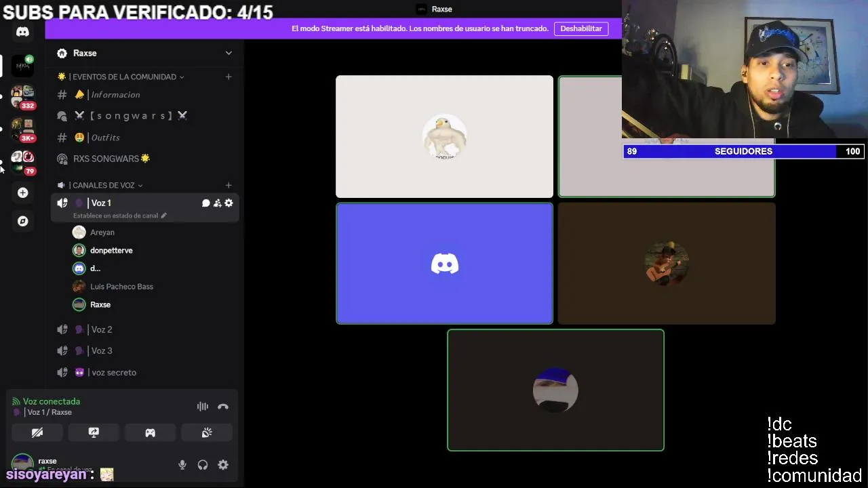The width and height of the screenshot is (868, 488).
Task: Open Voz 1 / Raxse channel link
Action: (48, 412)
